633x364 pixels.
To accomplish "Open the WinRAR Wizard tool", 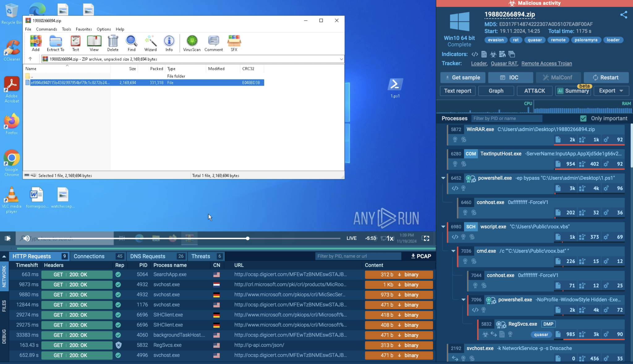I will point(150,43).
